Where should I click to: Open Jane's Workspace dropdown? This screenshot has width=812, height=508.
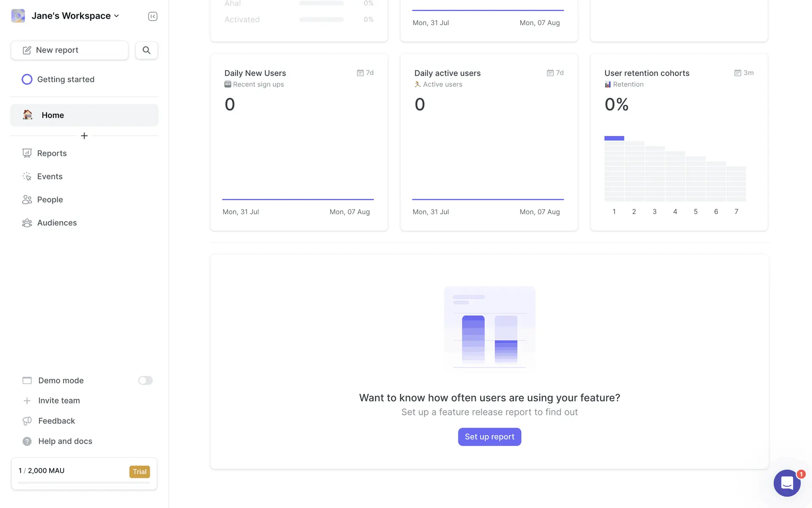[x=75, y=16]
